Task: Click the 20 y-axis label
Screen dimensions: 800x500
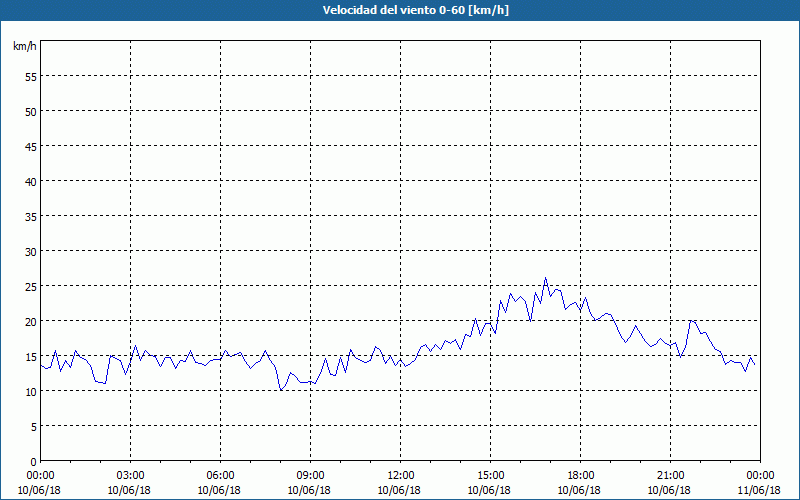Action: tap(31, 322)
